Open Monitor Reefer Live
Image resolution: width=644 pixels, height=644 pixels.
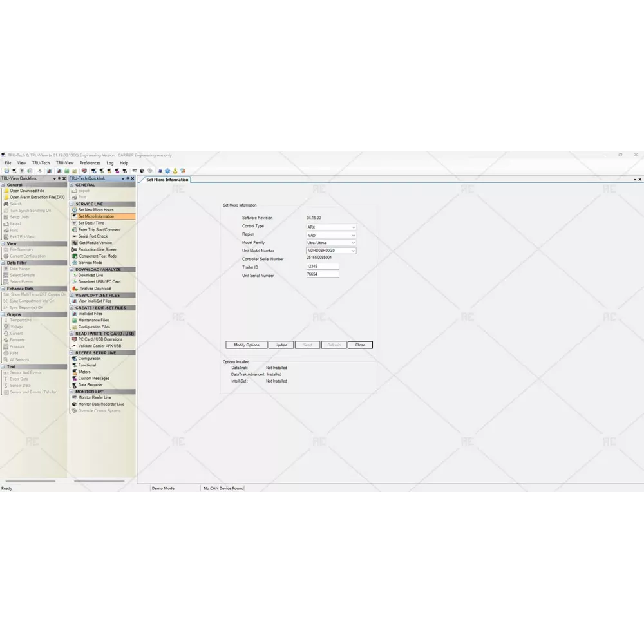[94, 397]
